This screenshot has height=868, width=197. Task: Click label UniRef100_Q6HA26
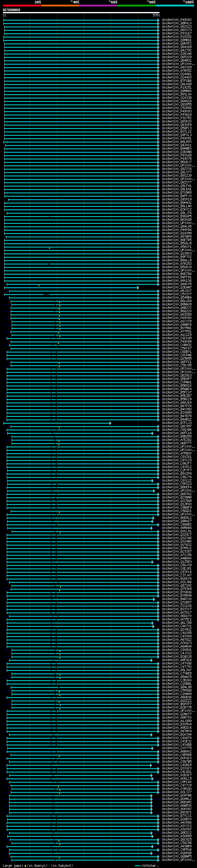click(177, 101)
